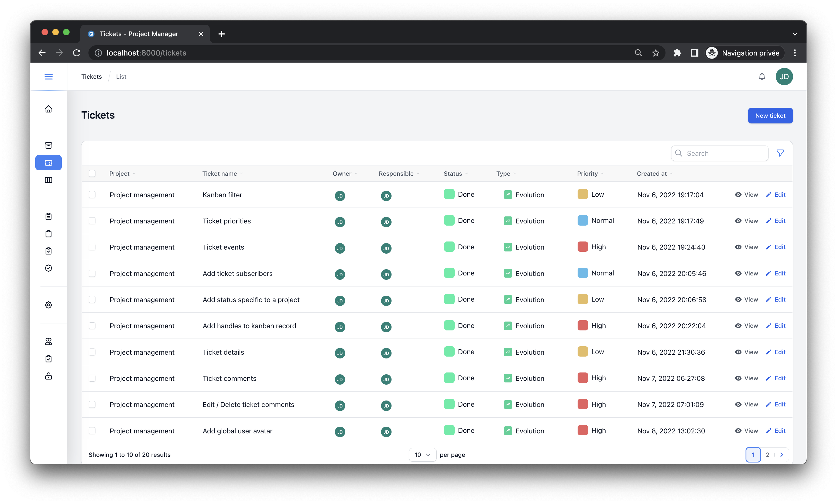
Task: Go to pagination page 2
Action: 767,454
